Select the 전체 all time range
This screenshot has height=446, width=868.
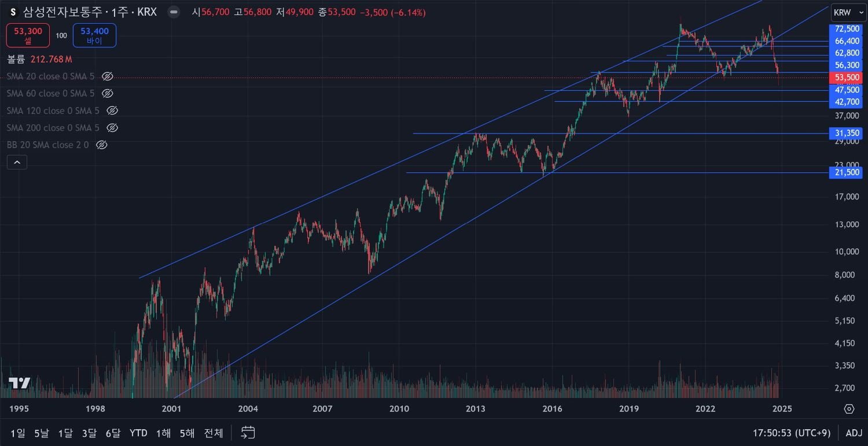click(x=214, y=433)
